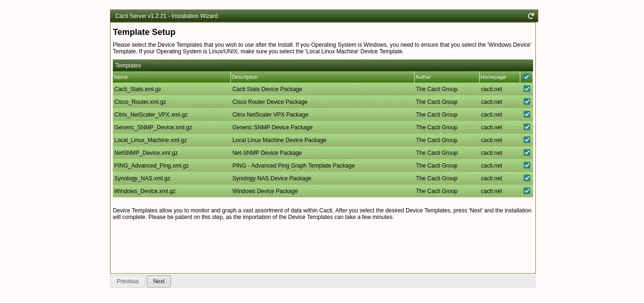The height and width of the screenshot is (303, 644).
Task: Click the Homepage column header
Action: pyautogui.click(x=493, y=77)
